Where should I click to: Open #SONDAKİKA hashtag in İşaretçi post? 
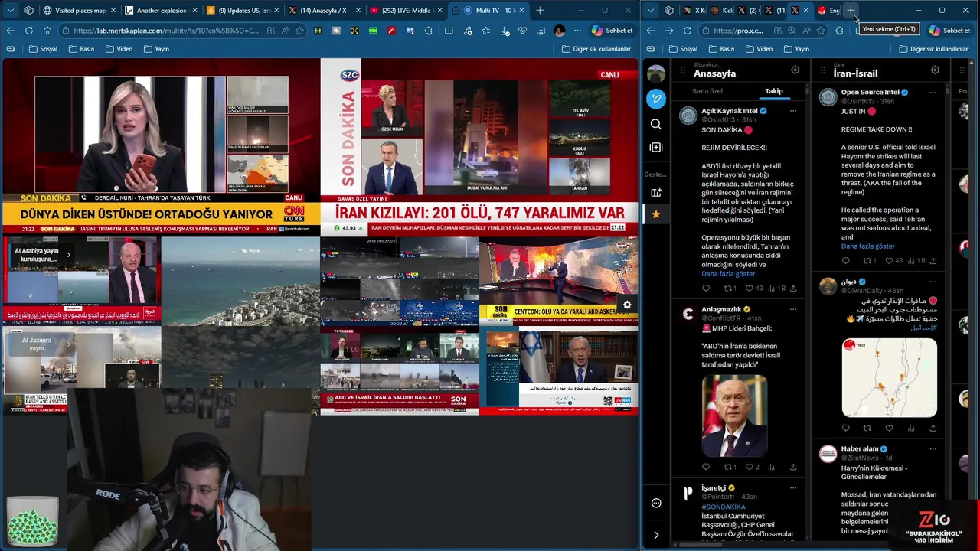click(724, 507)
